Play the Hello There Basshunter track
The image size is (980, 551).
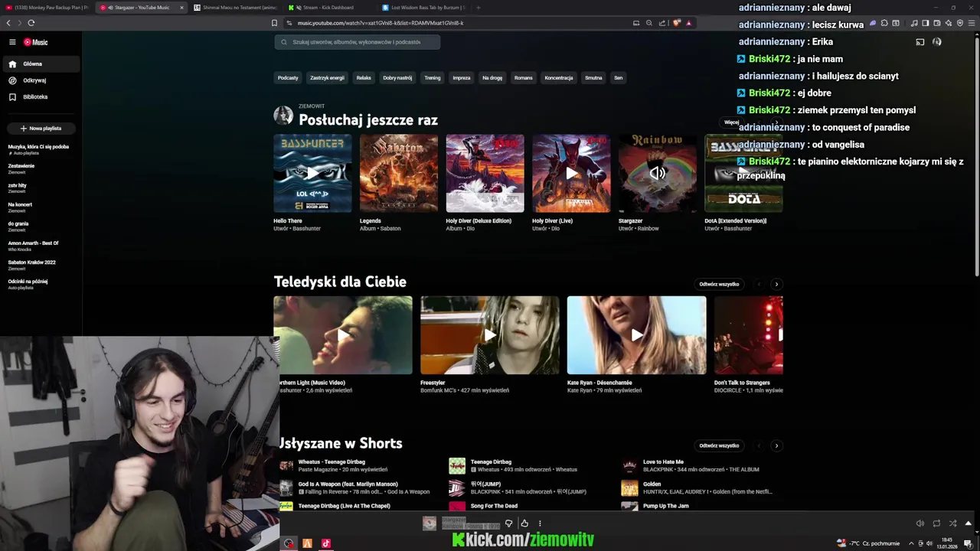tap(312, 174)
